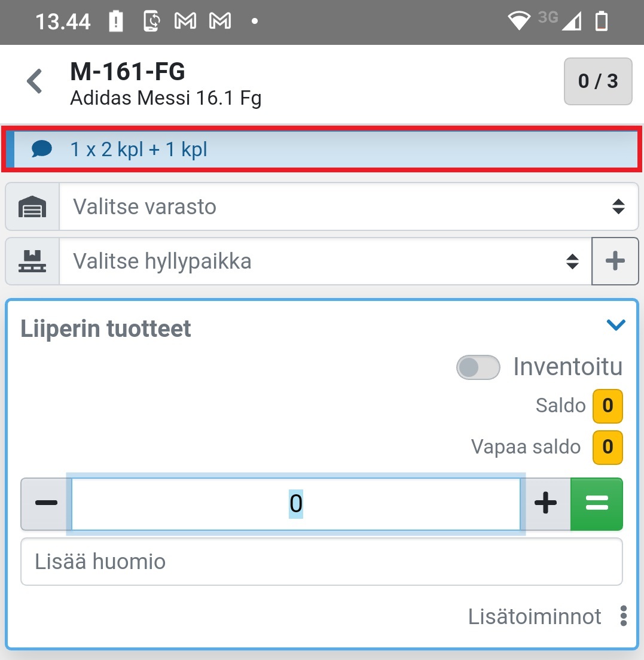Tap the yellow Vapaa saldo badge
This screenshot has width=644, height=660.
point(608,447)
